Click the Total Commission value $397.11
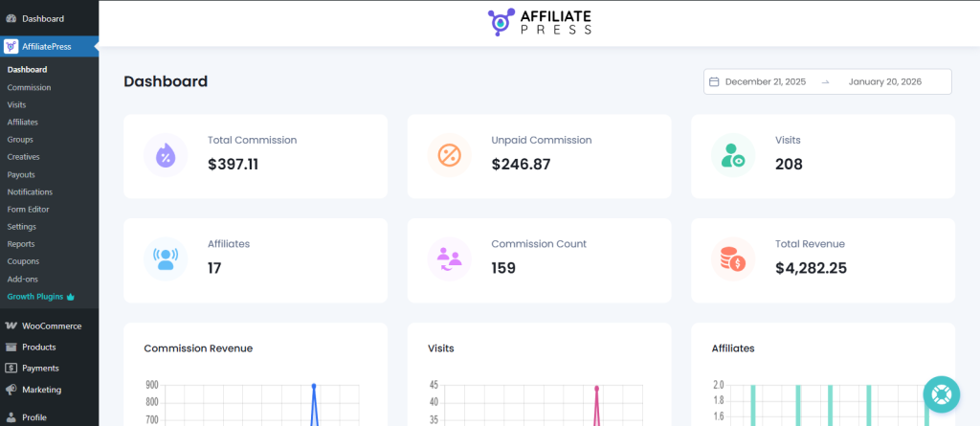This screenshot has height=426, width=980. pyautogui.click(x=234, y=165)
